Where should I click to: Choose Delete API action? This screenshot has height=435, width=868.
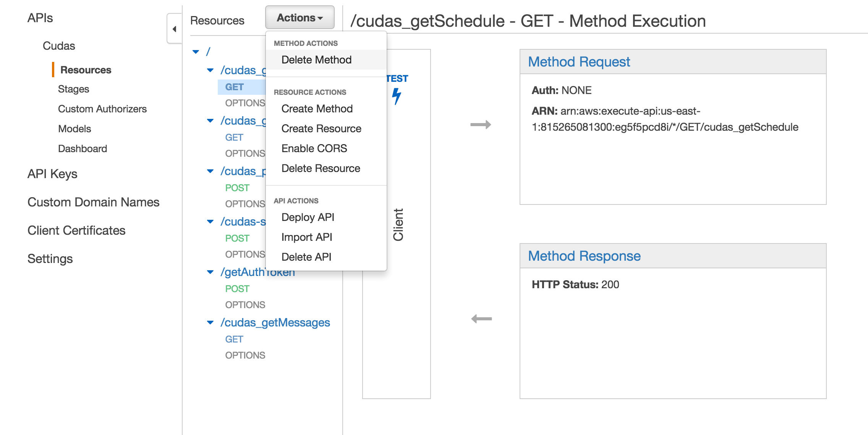pyautogui.click(x=306, y=257)
